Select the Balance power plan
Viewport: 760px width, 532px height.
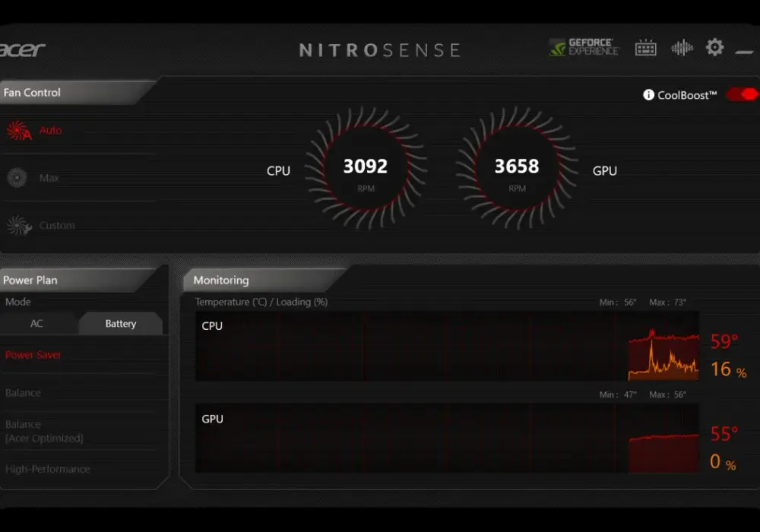(x=23, y=393)
